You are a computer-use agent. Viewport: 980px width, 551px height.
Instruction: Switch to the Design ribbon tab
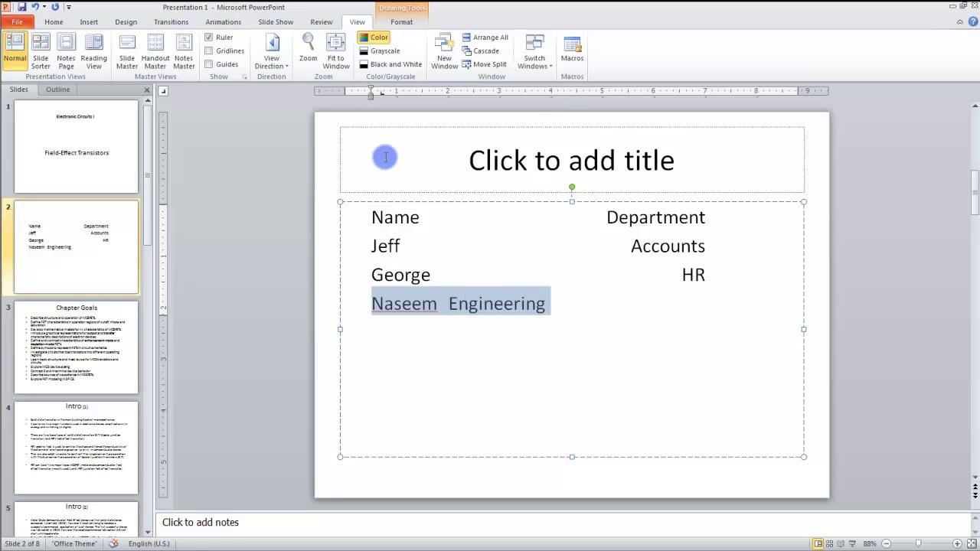click(126, 22)
